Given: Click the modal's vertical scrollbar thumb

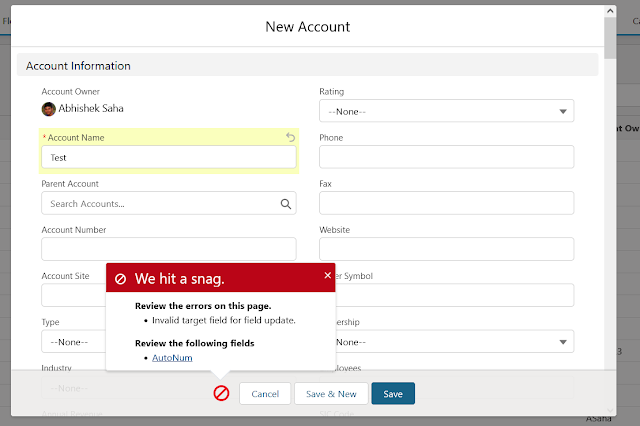Looking at the screenshot, I should [x=610, y=38].
